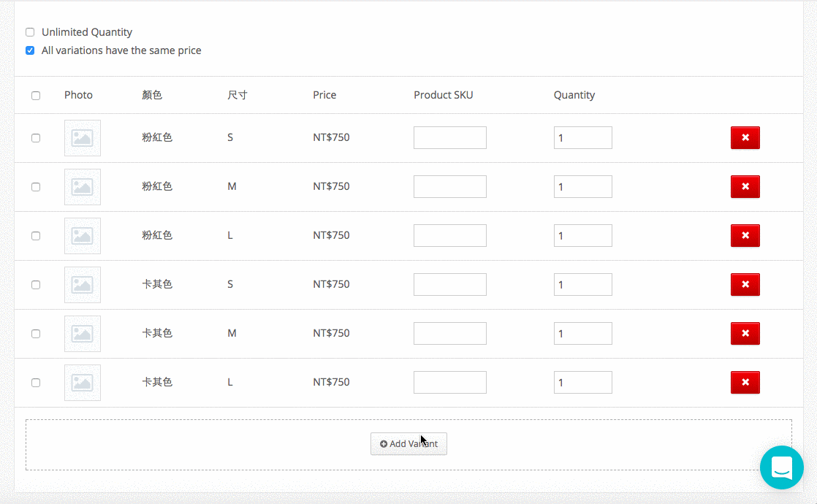Tick the select-all checkbox in table header
This screenshot has height=504, width=817.
coord(36,95)
